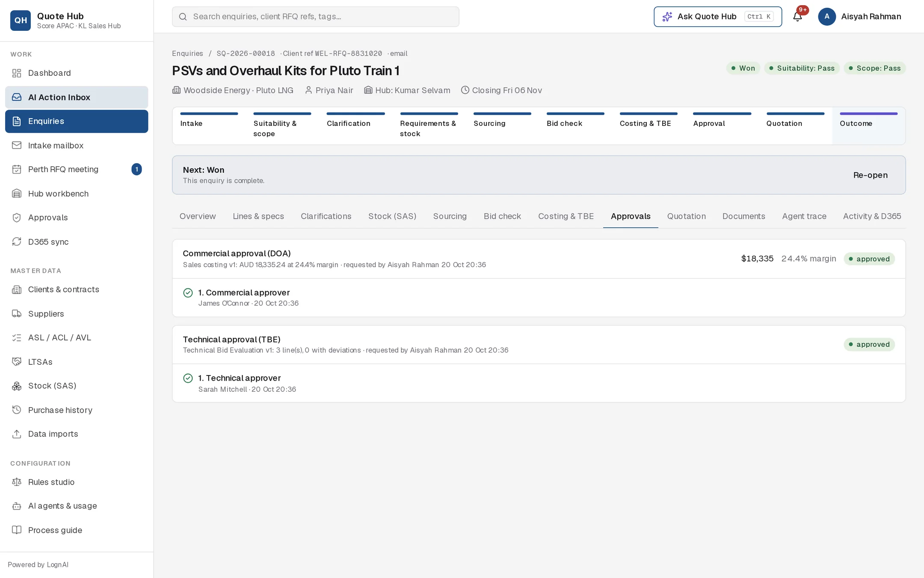The height and width of the screenshot is (578, 924).
Task: Select the Outcome stage step
Action: 868,125
